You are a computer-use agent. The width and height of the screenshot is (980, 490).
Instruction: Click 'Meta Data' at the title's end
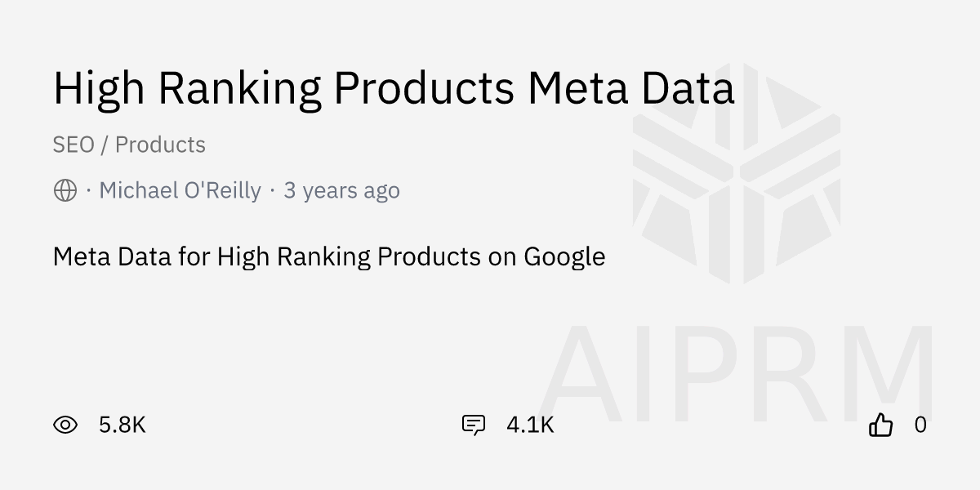pyautogui.click(x=630, y=88)
